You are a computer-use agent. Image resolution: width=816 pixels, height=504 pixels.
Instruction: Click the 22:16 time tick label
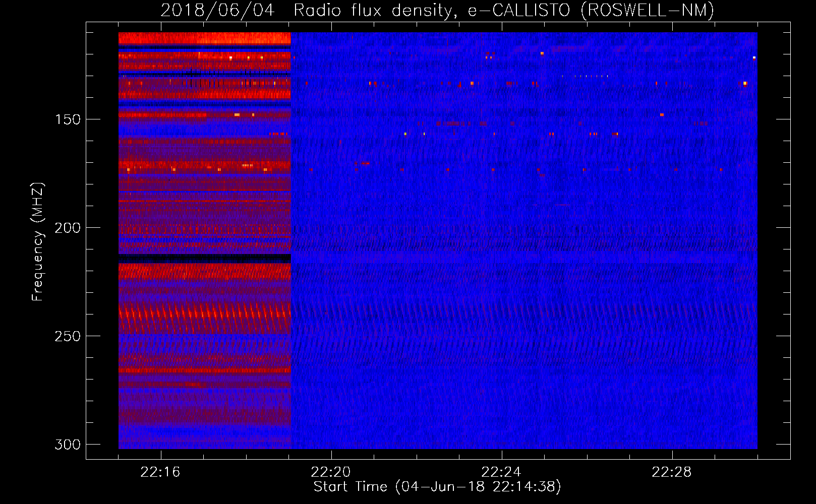tap(160, 472)
